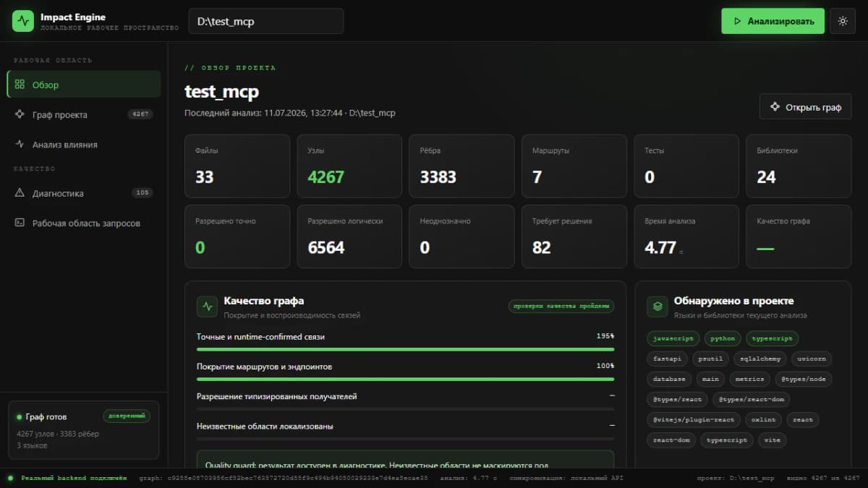Click the Неоднозначно card

coord(461,236)
